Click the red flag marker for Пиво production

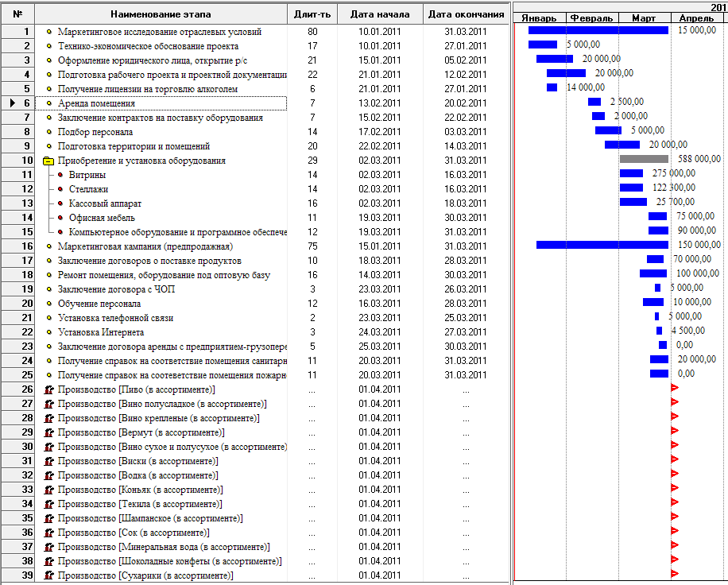point(675,388)
